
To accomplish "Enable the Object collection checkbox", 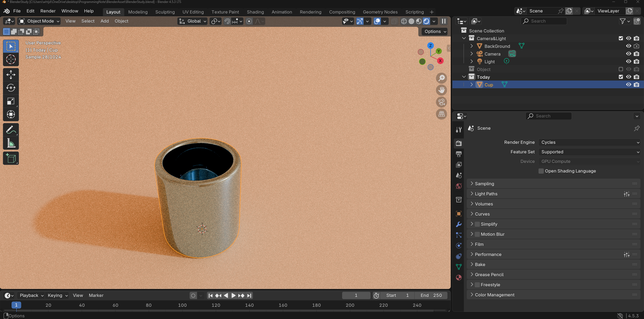I will pos(621,69).
